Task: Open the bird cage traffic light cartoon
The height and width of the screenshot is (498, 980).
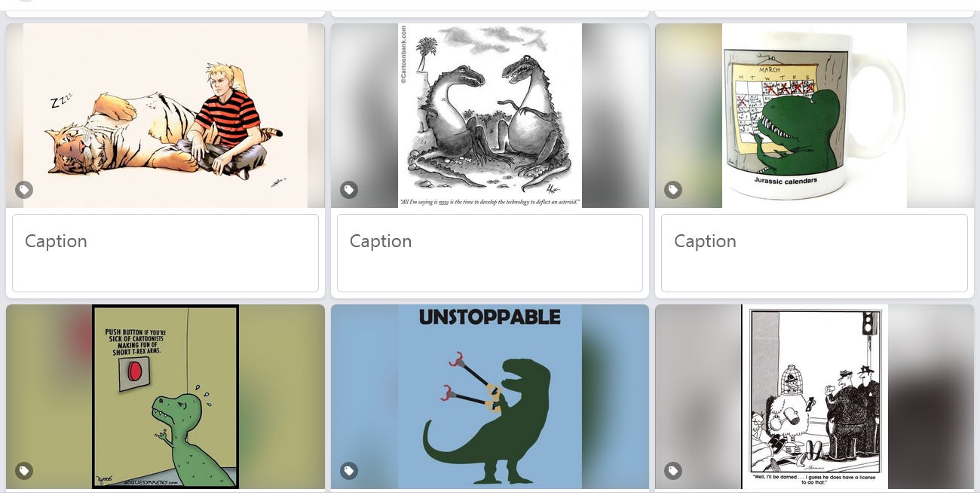Action: point(814,397)
